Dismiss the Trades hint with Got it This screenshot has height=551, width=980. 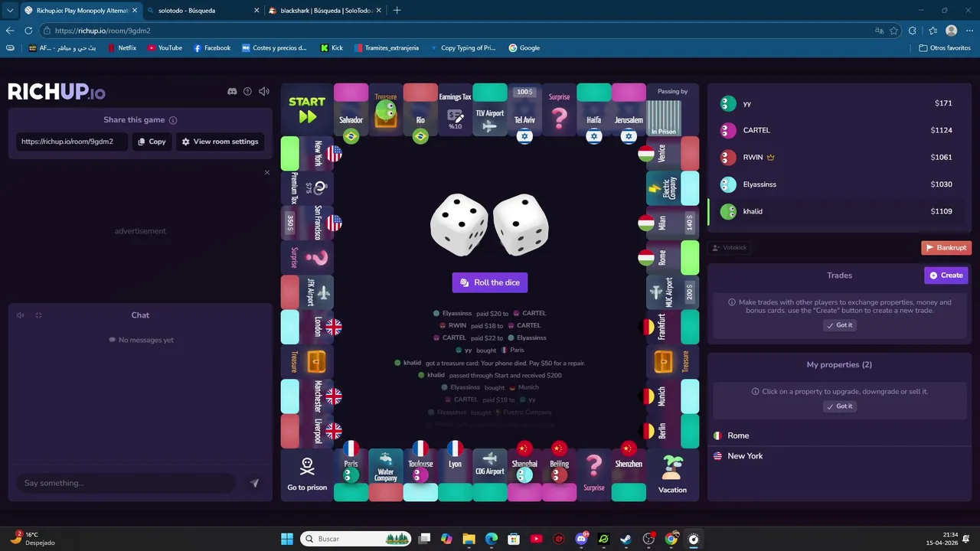point(840,325)
